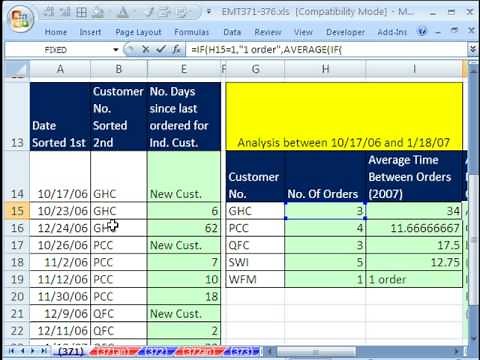The width and height of the screenshot is (480, 360).
Task: Select row 15 header
Action: 17,211
